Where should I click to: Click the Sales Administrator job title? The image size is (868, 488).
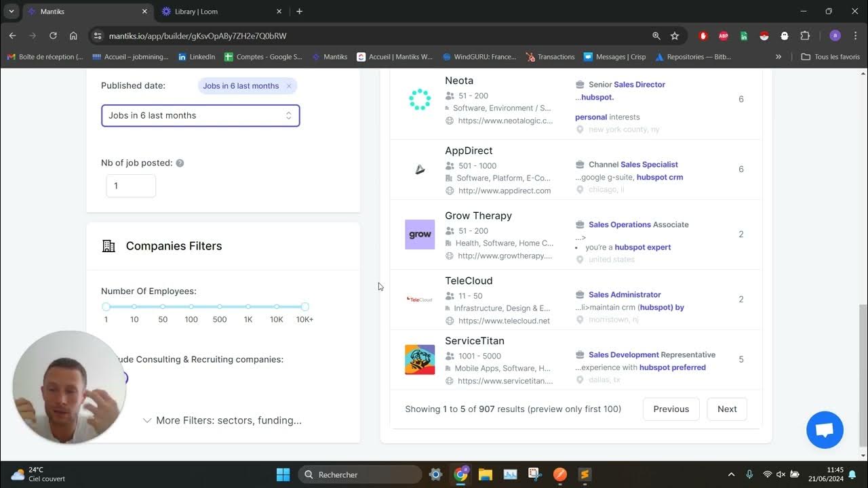click(625, 295)
